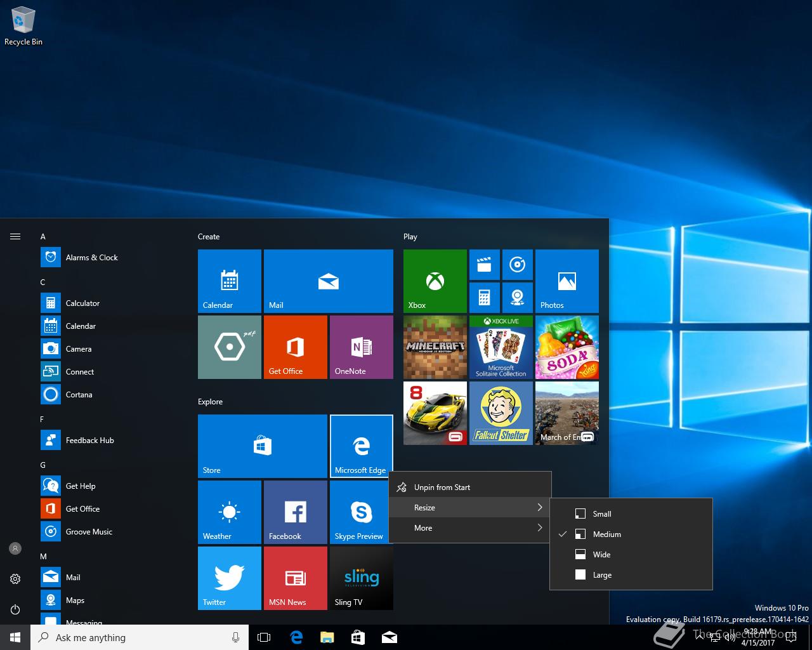
Task: Open Calculator from app list
Action: 111,303
